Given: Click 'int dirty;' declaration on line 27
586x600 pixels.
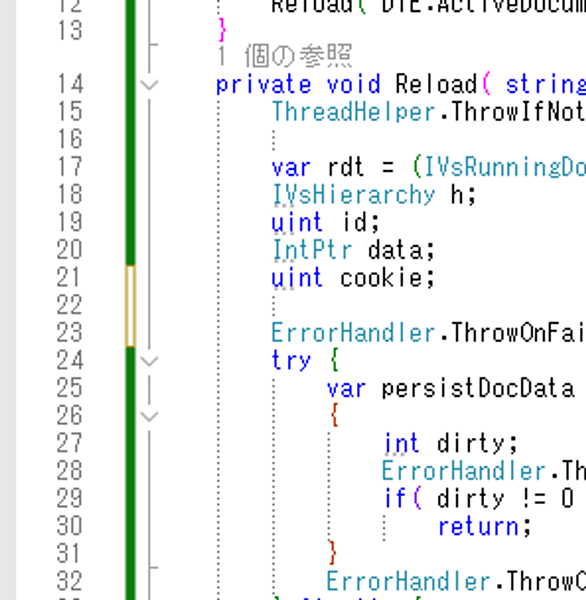Looking at the screenshot, I should point(451,443).
